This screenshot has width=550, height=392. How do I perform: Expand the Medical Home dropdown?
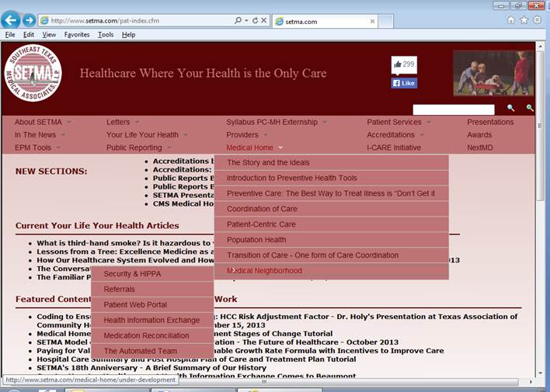[254, 147]
